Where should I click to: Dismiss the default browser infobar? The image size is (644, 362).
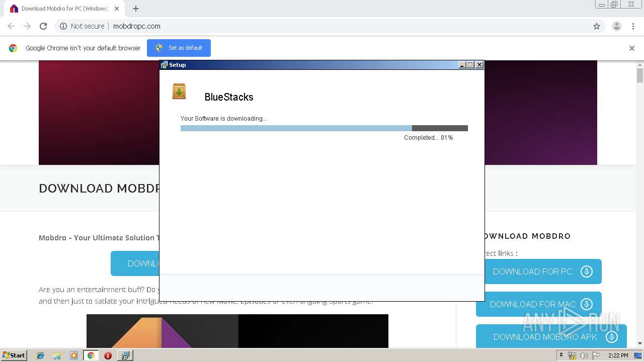[x=632, y=48]
